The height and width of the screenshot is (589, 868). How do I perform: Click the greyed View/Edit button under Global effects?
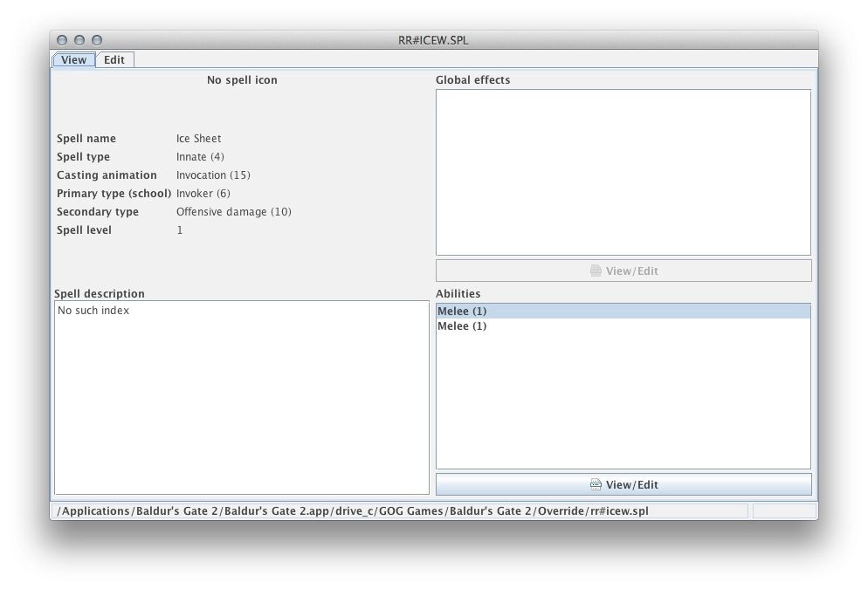point(623,271)
